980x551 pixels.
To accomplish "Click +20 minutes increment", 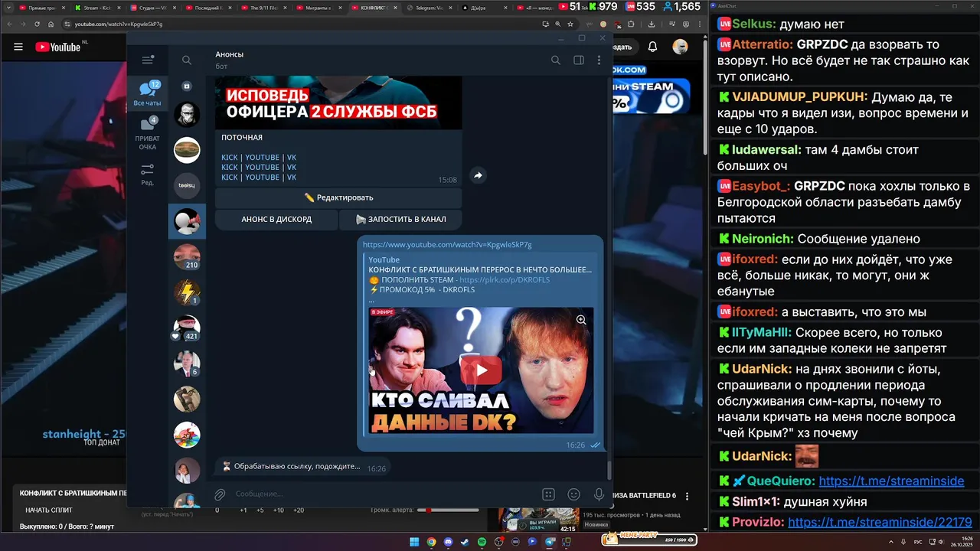I will click(299, 510).
